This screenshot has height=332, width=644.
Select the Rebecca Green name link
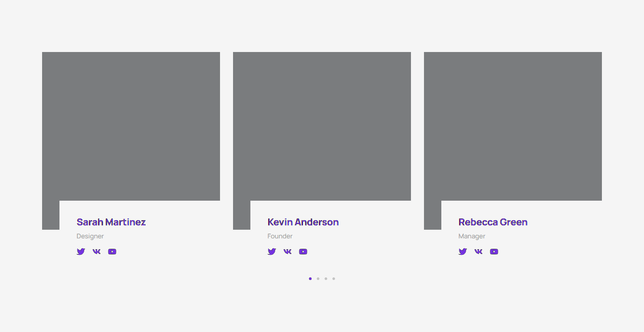493,222
